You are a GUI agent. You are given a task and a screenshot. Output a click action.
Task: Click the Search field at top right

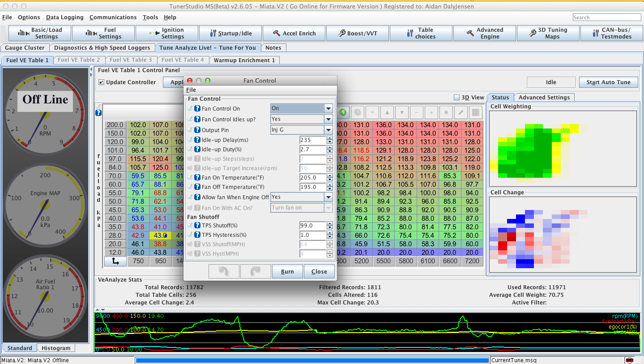[606, 17]
